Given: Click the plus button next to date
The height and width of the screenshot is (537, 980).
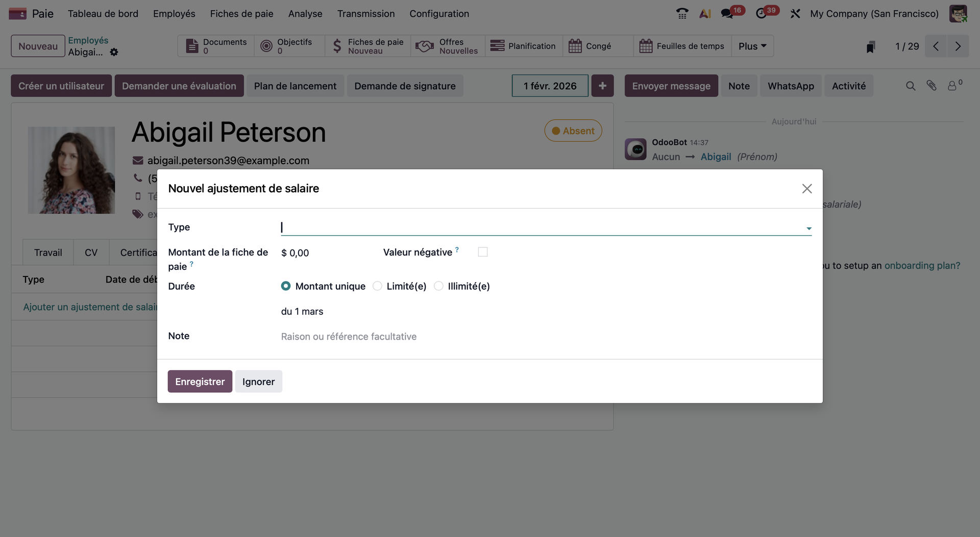Looking at the screenshot, I should click(602, 86).
